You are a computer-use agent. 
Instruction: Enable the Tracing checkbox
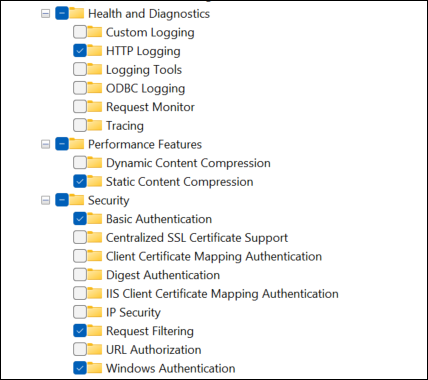coord(80,126)
